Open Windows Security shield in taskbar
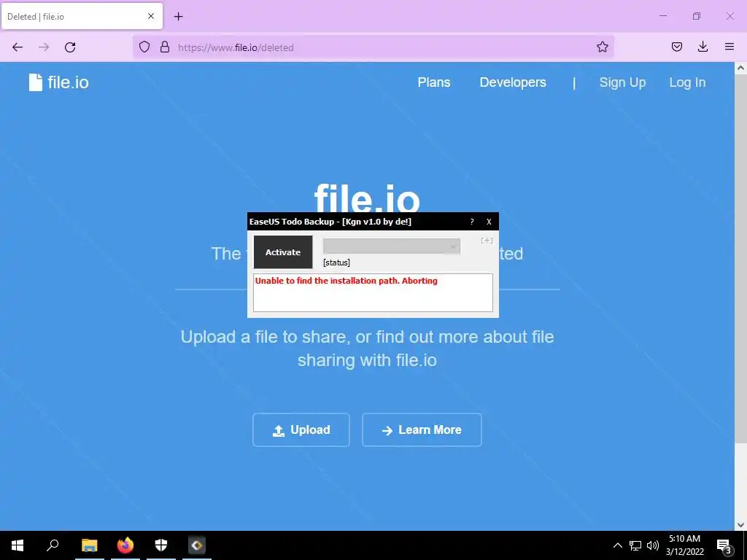The image size is (747, 560). tap(161, 545)
